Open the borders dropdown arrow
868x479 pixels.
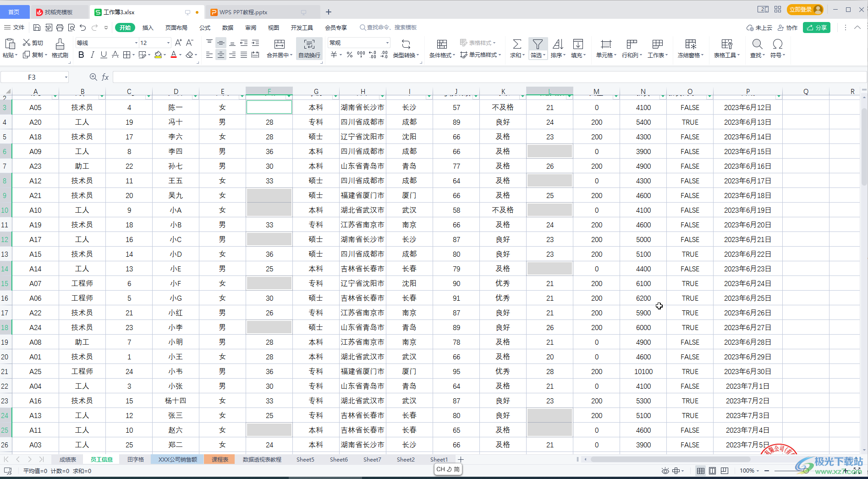click(133, 55)
